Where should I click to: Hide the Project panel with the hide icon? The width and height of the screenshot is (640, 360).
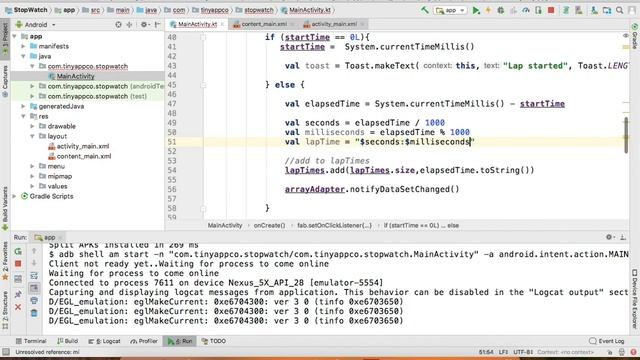click(x=158, y=24)
